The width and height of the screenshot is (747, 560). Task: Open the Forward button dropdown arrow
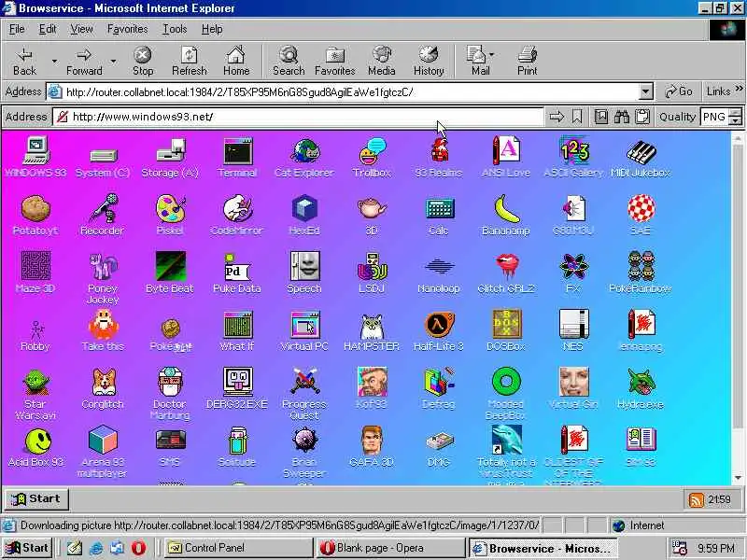[113, 62]
